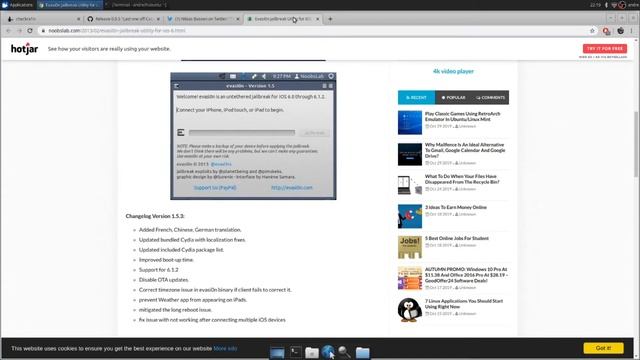
Task: Open the Earn Money article thumbnail
Action: click(x=410, y=216)
